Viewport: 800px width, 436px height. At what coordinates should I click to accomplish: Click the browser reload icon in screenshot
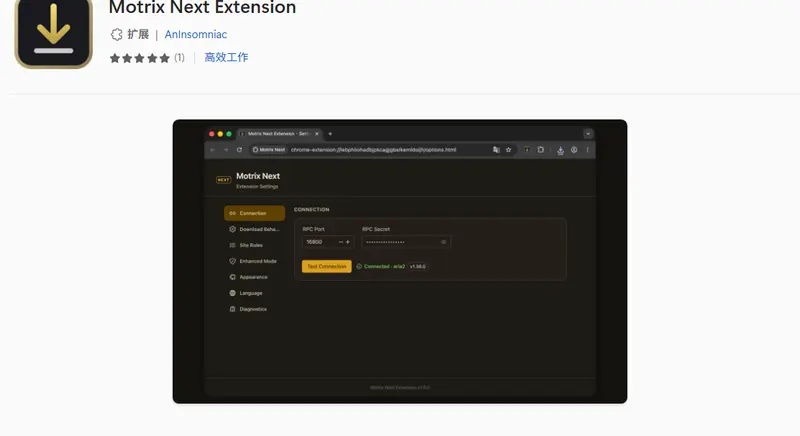[239, 150]
